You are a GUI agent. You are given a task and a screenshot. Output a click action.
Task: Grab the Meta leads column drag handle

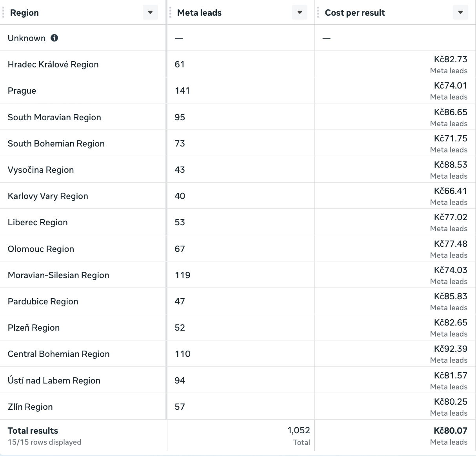point(171,13)
